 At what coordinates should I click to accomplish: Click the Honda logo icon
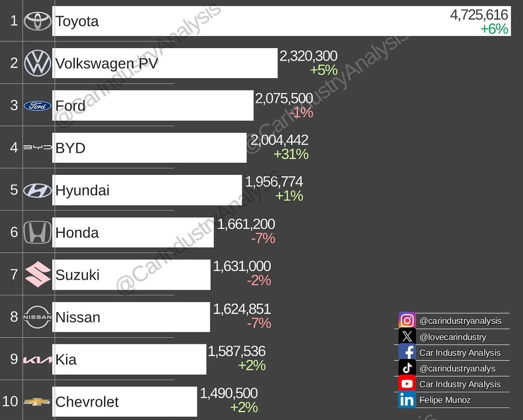[x=37, y=232]
